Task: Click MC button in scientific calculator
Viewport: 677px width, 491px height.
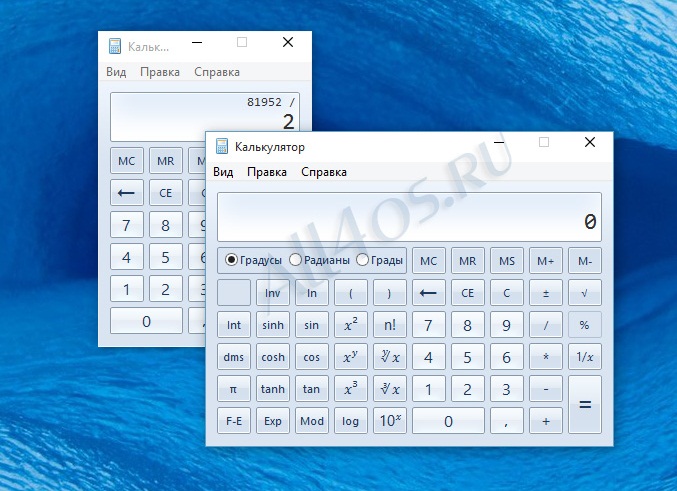Action: [428, 260]
